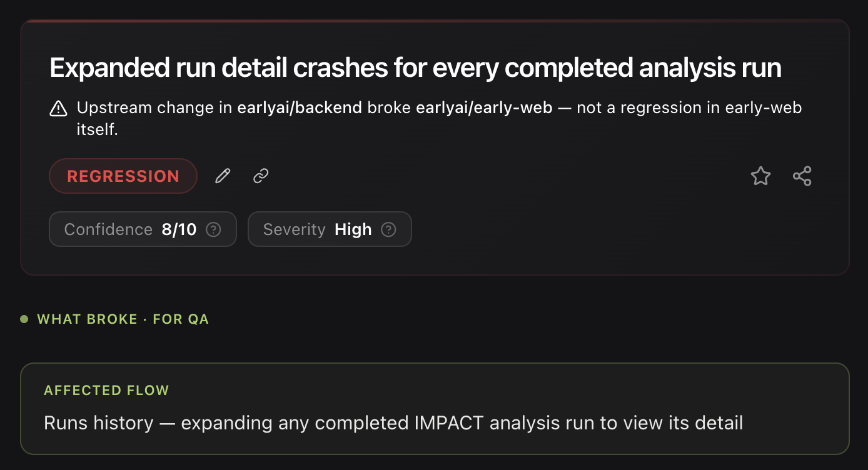The height and width of the screenshot is (470, 868).
Task: Click the warning triangle icon
Action: click(58, 109)
